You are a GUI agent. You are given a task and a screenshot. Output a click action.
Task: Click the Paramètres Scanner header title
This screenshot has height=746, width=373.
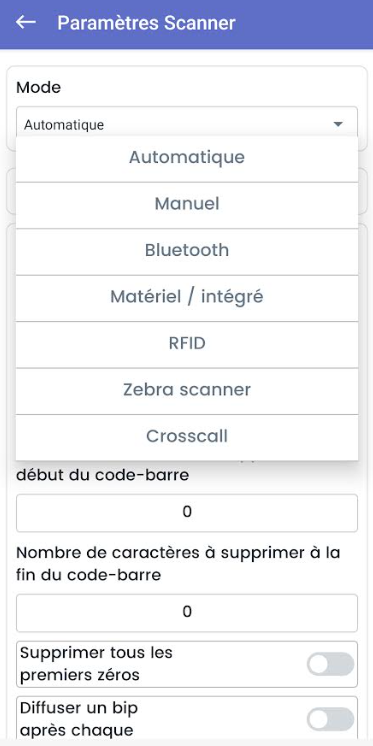[147, 23]
